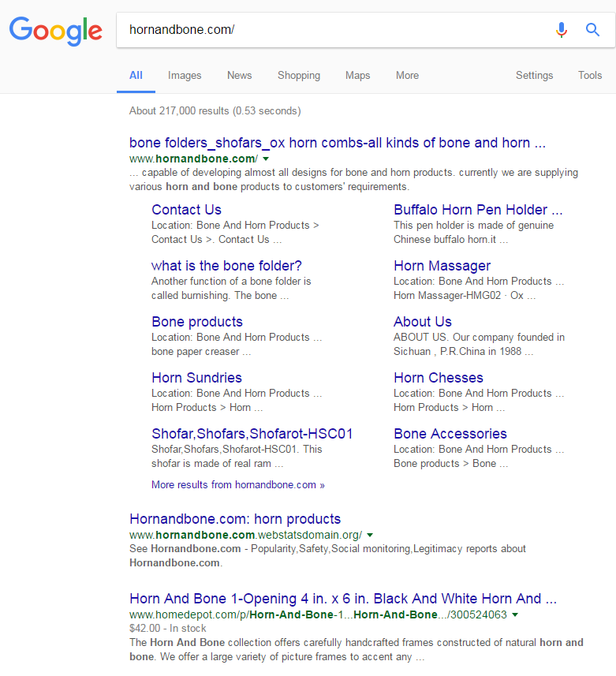This screenshot has width=616, height=676.
Task: Click the blue magnifier search icon
Action: pyautogui.click(x=592, y=30)
